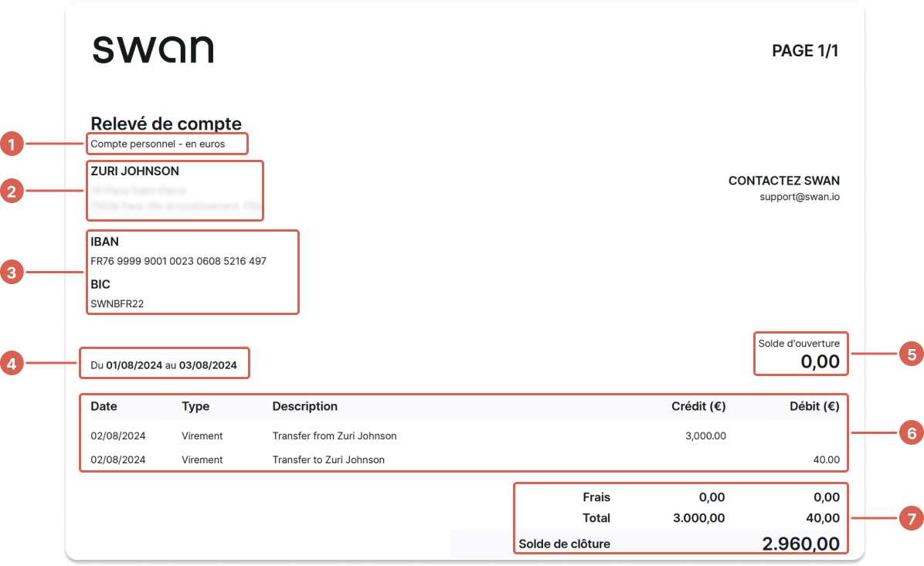Click the date of the Transfer from row
Viewport: 924px width, 566px height.
click(118, 436)
